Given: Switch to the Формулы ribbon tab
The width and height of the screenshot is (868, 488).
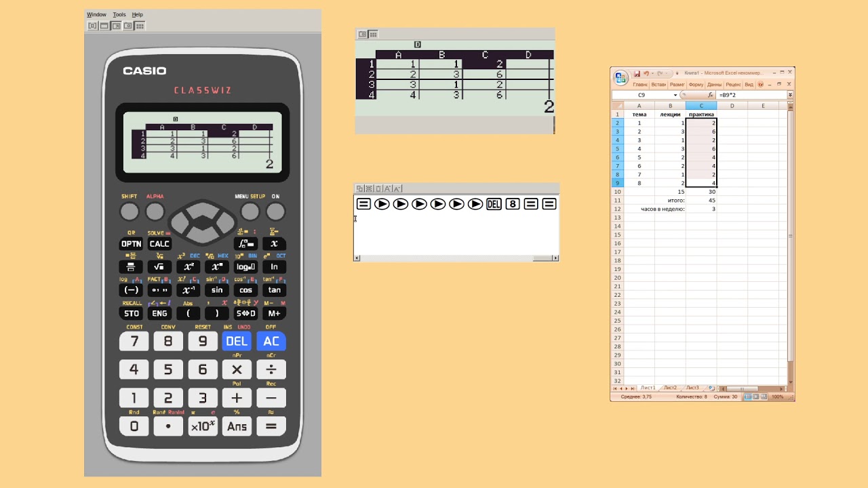Looking at the screenshot, I should point(696,85).
